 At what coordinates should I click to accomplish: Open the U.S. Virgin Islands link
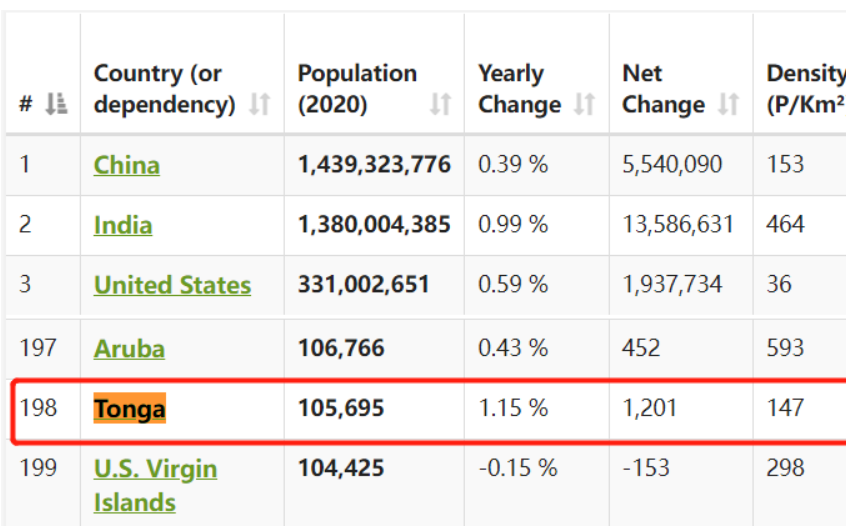pyautogui.click(x=155, y=485)
